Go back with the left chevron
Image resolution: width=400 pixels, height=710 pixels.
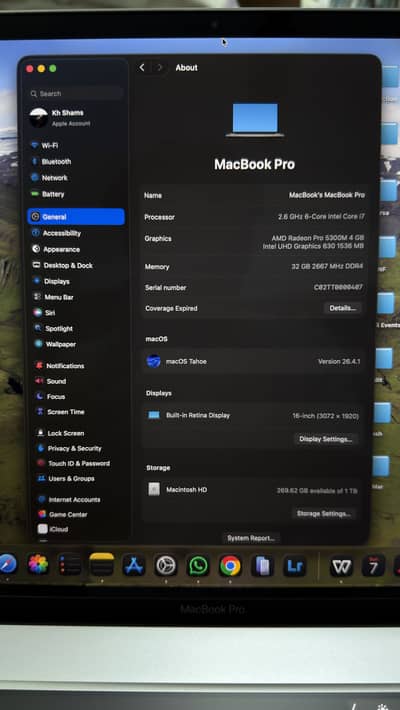click(x=142, y=67)
